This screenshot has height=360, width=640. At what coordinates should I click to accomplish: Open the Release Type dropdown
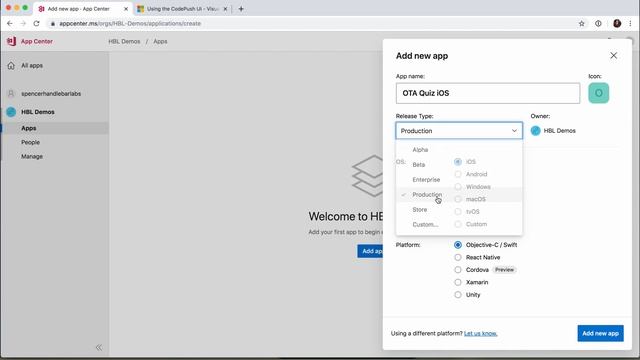[x=459, y=131]
